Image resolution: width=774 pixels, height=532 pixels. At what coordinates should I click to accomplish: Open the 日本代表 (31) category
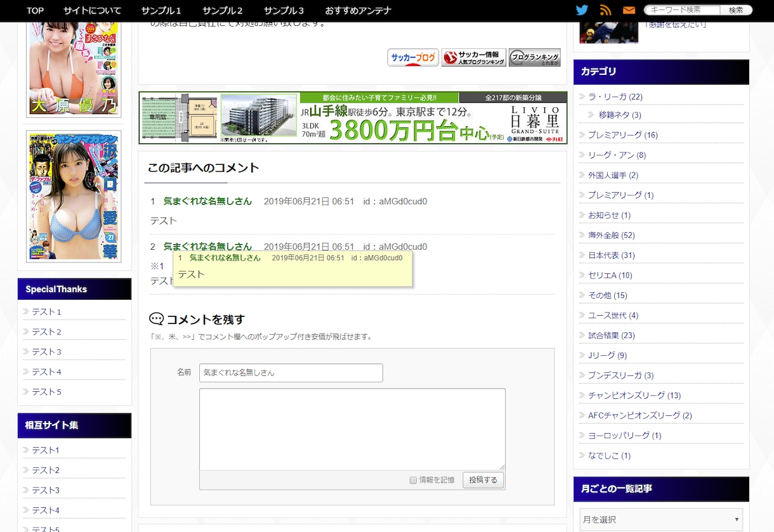pyautogui.click(x=612, y=256)
